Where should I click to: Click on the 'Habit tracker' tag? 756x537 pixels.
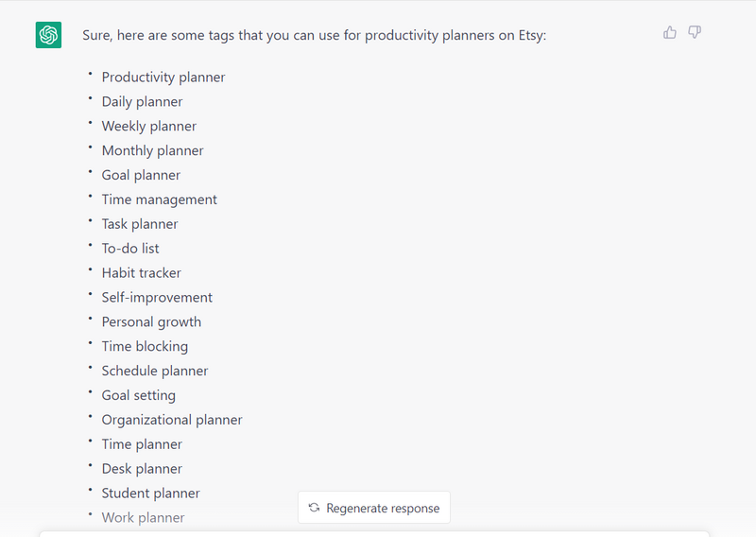click(141, 273)
